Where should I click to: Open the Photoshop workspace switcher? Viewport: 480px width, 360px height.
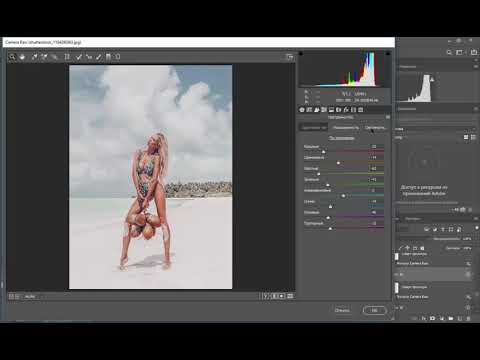tap(459, 52)
